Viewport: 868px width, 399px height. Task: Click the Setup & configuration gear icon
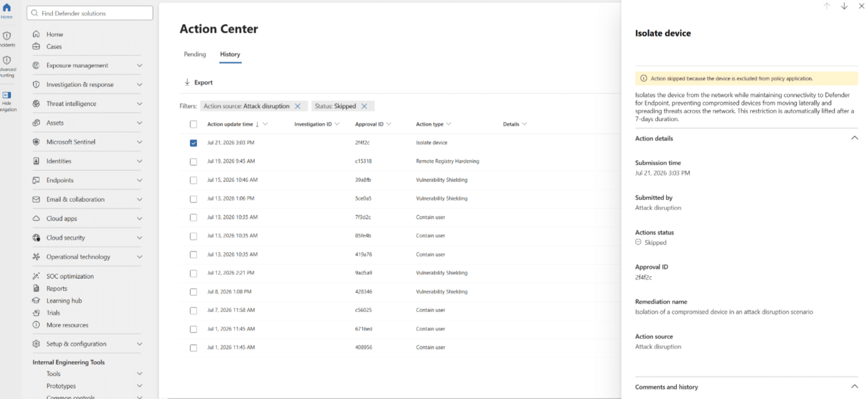[36, 344]
